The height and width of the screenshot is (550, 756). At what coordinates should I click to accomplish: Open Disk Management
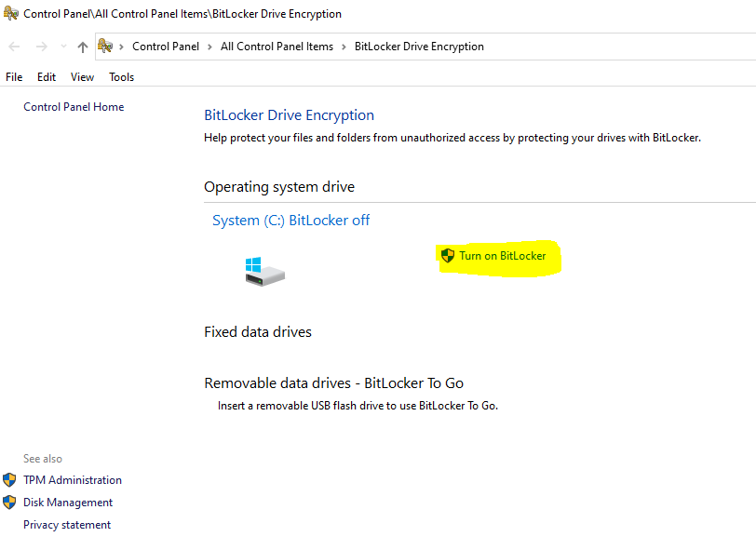(x=68, y=503)
